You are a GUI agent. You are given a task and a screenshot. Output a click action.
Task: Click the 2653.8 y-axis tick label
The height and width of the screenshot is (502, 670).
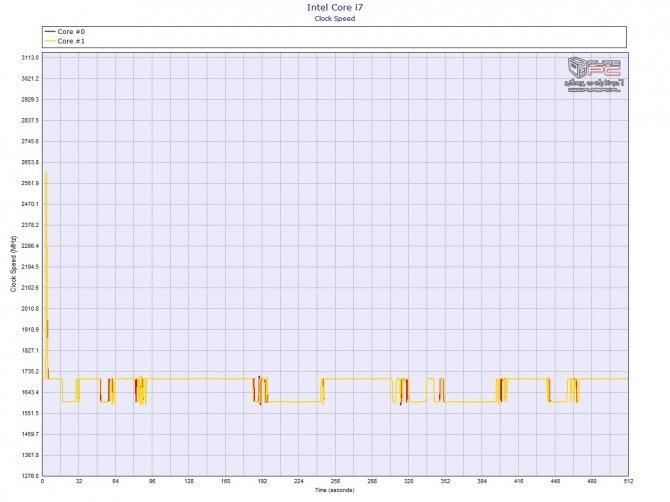pyautogui.click(x=30, y=162)
